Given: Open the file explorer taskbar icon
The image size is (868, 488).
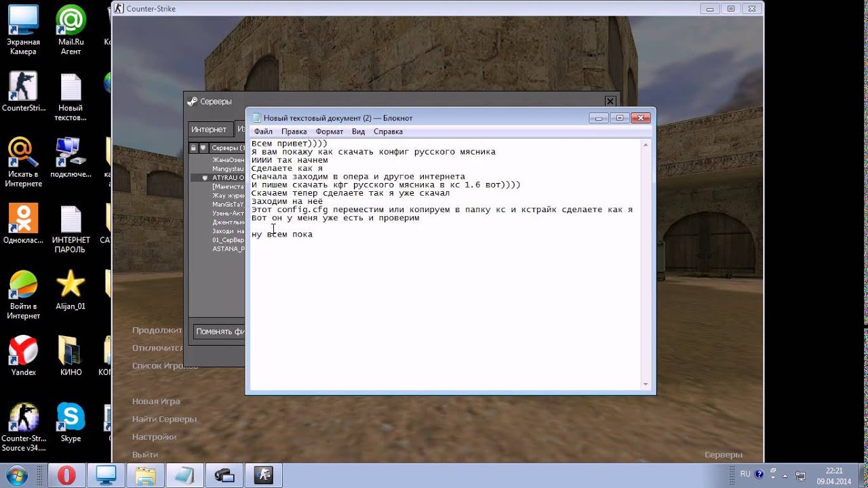Looking at the screenshot, I should coord(145,475).
